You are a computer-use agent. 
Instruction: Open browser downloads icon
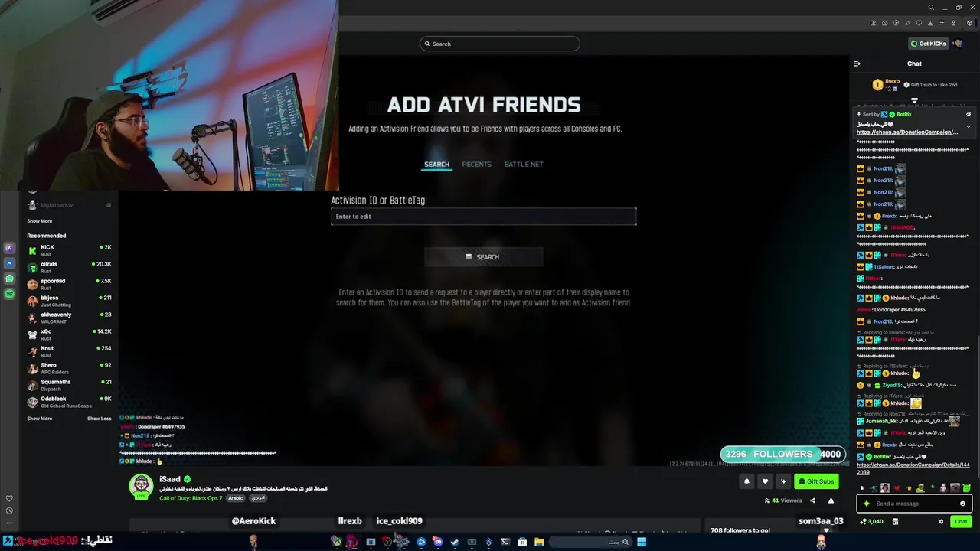click(930, 23)
